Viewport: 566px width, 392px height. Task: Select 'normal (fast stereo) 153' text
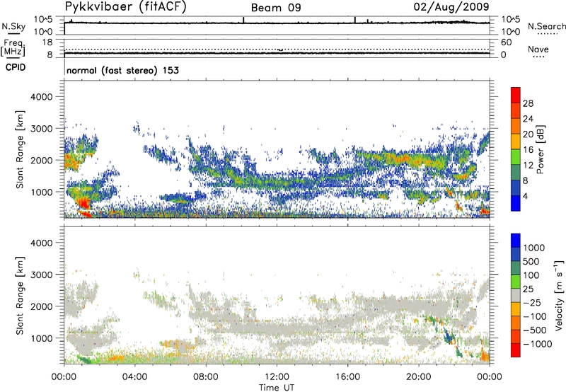click(x=122, y=70)
